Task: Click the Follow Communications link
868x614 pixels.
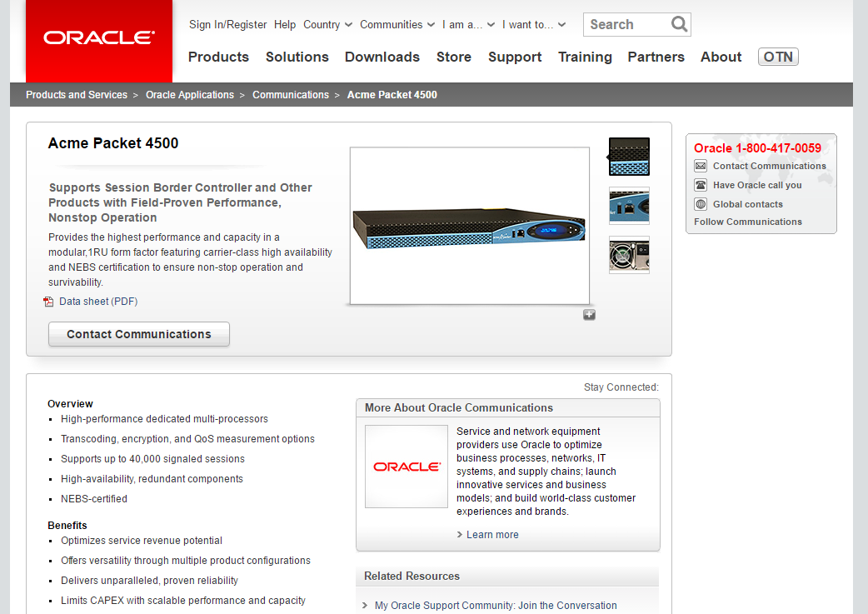Action: [748, 222]
